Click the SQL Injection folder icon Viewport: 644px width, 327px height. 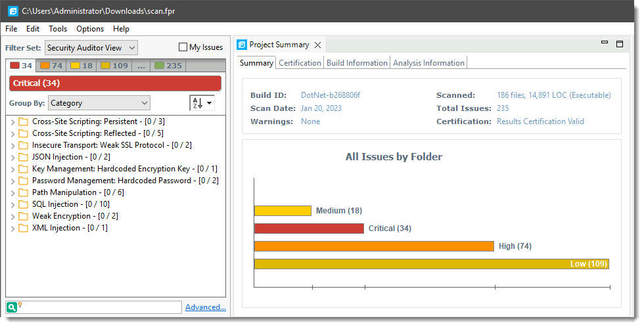click(23, 204)
